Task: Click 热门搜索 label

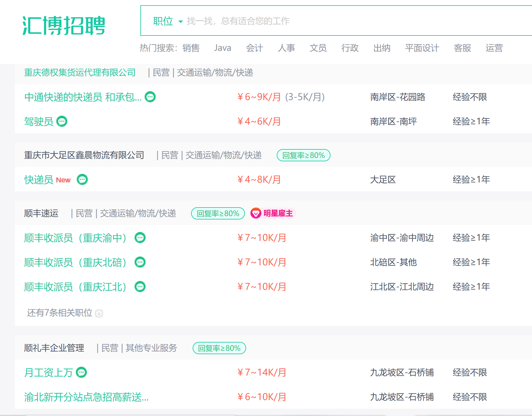Action: pyautogui.click(x=158, y=48)
